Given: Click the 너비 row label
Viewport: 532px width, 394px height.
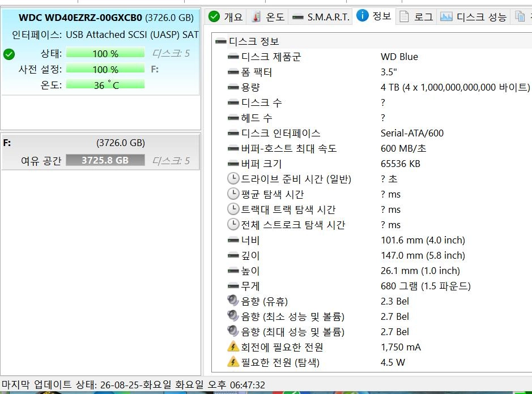Looking at the screenshot, I should (x=250, y=241).
